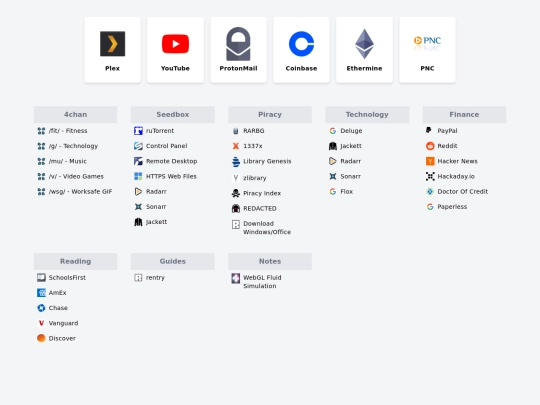The height and width of the screenshot is (405, 540).
Task: Open Sonarr under Technology
Action: [350, 176]
